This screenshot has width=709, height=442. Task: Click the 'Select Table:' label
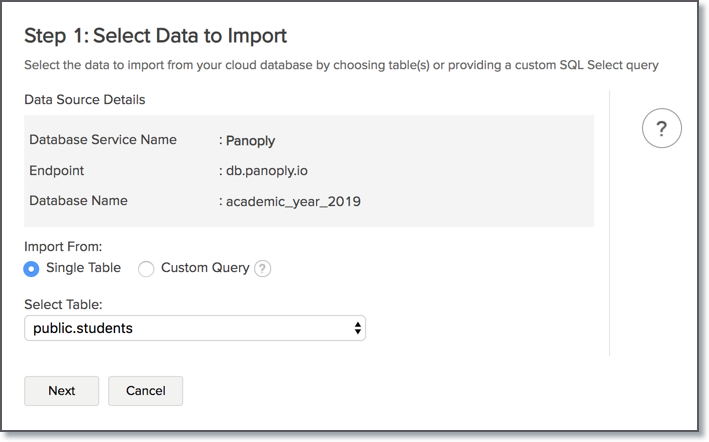pyautogui.click(x=63, y=303)
